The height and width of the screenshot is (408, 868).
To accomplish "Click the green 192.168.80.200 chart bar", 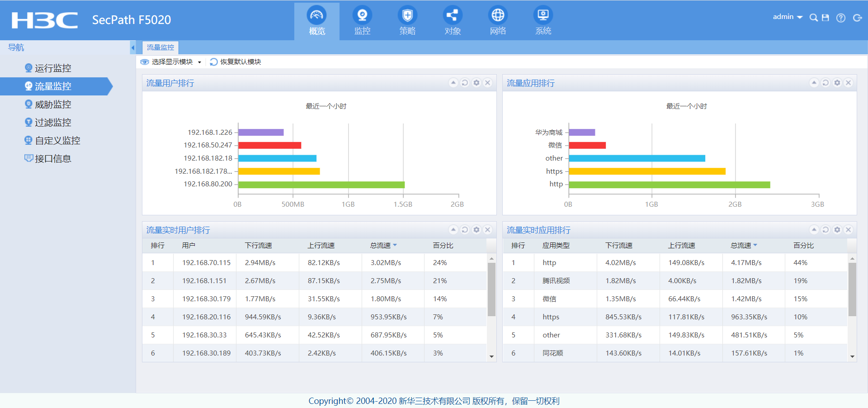I will 321,185.
